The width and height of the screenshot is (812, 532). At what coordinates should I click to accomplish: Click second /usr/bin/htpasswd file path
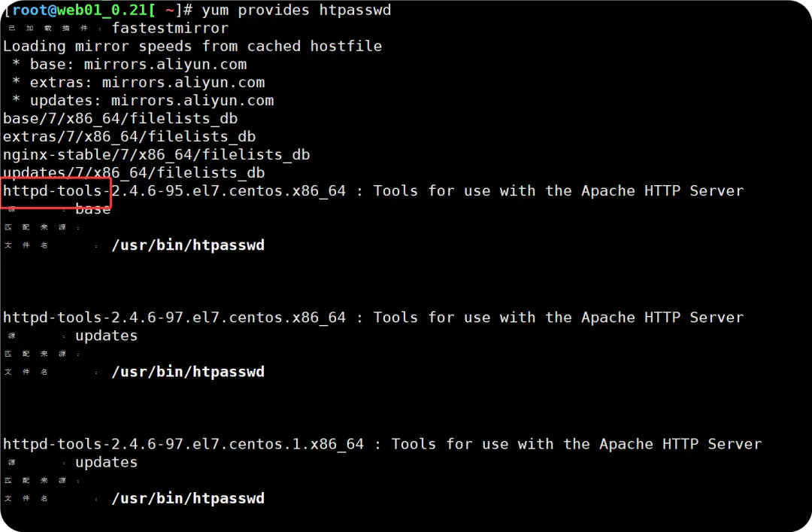[188, 372]
